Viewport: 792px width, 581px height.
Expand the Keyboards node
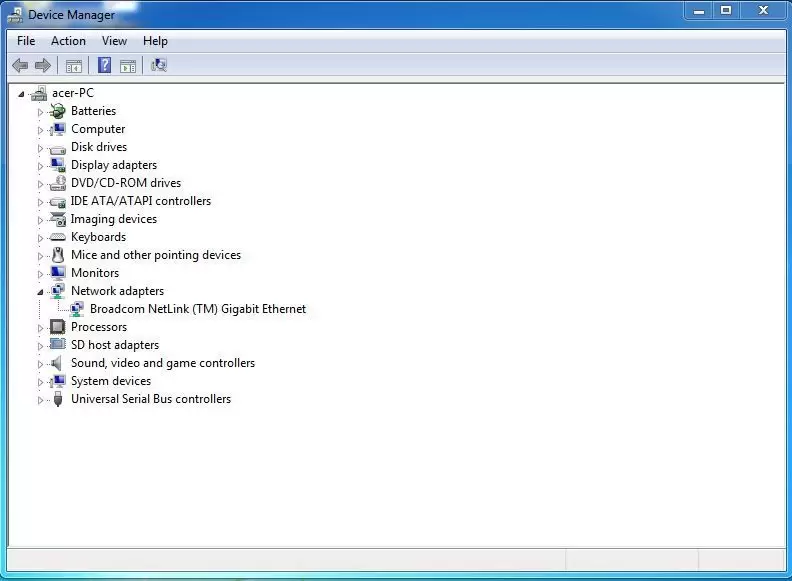[x=40, y=238]
